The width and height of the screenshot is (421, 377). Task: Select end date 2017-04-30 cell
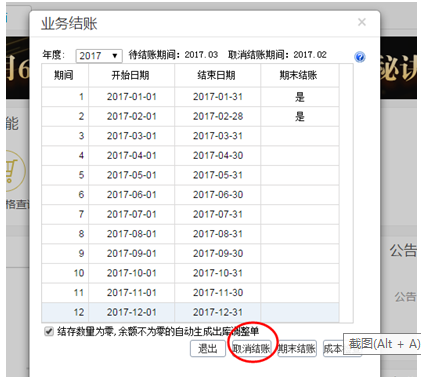click(217, 156)
